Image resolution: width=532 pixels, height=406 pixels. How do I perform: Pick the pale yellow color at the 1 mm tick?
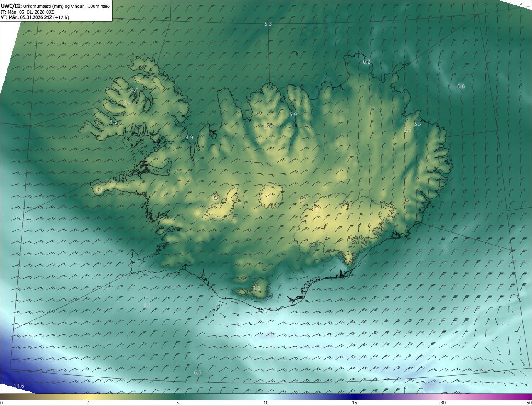(89, 396)
